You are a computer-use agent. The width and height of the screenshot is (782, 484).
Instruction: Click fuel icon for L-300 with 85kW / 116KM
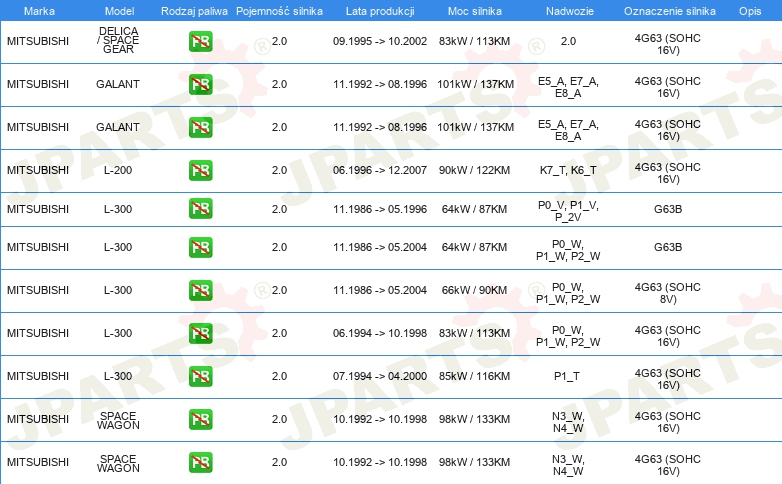point(200,376)
